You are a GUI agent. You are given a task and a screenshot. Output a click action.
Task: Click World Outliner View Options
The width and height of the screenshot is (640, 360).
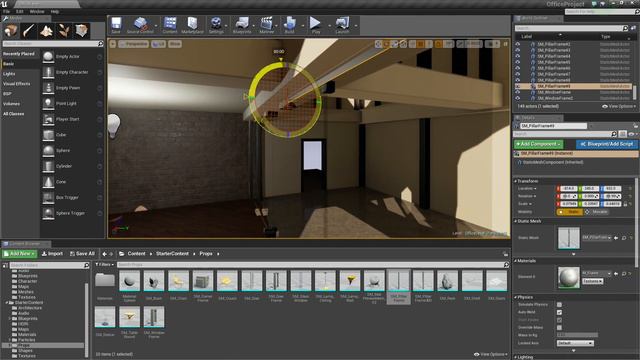pos(618,106)
